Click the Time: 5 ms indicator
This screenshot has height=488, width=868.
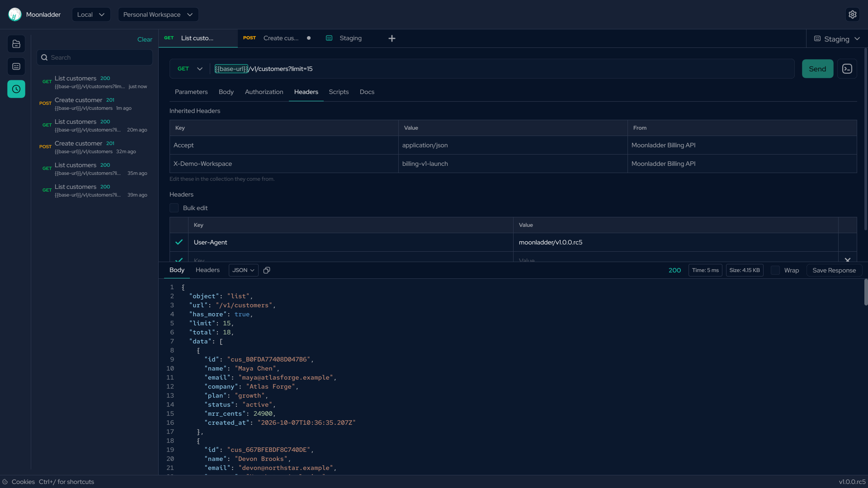click(x=705, y=270)
